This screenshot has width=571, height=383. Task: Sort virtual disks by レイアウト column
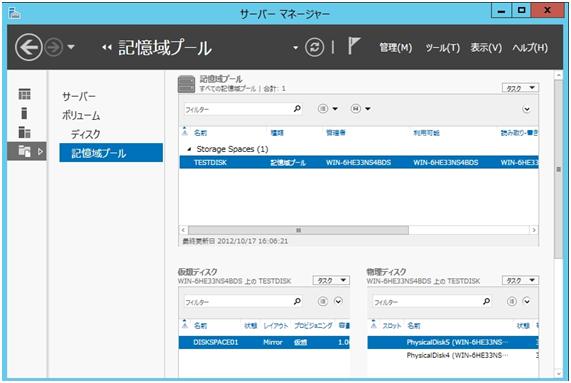coord(276,325)
